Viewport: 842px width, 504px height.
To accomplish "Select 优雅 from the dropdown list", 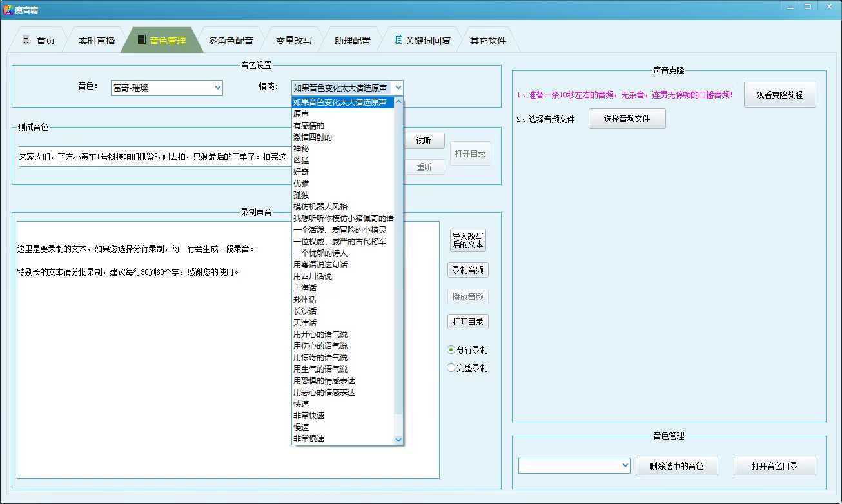I will pyautogui.click(x=343, y=184).
